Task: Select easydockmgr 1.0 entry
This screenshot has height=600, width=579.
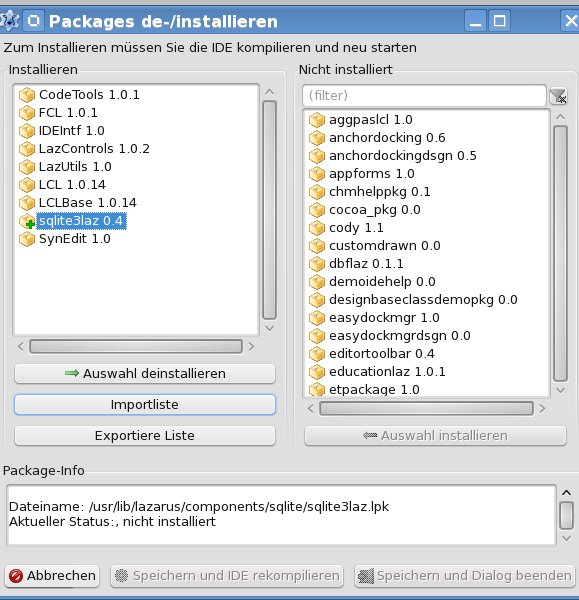Action: 384,318
